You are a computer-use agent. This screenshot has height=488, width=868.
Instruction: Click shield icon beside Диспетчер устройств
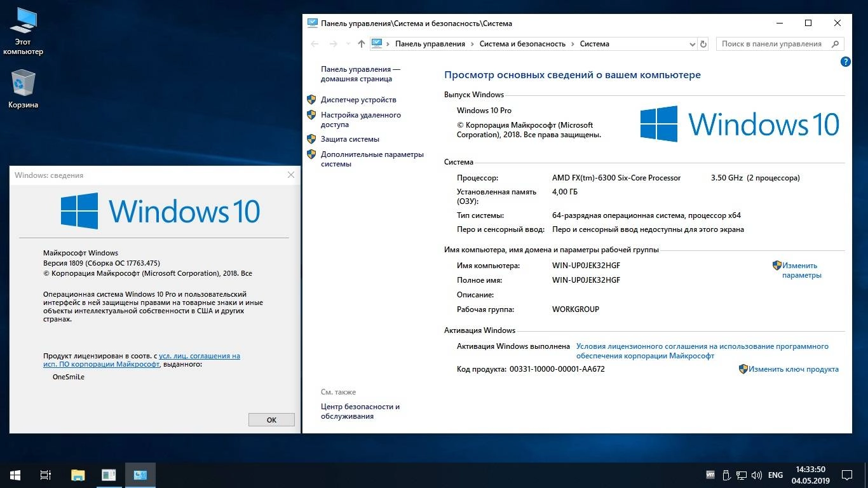[311, 100]
